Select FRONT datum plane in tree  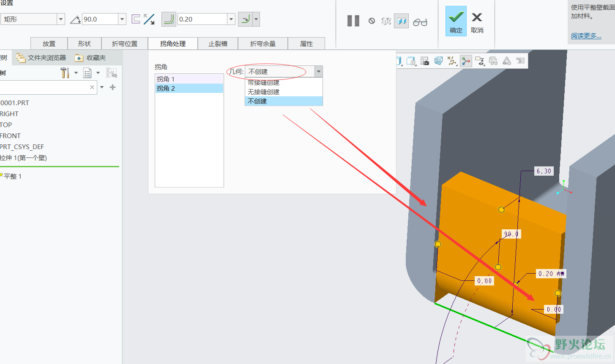10,136
